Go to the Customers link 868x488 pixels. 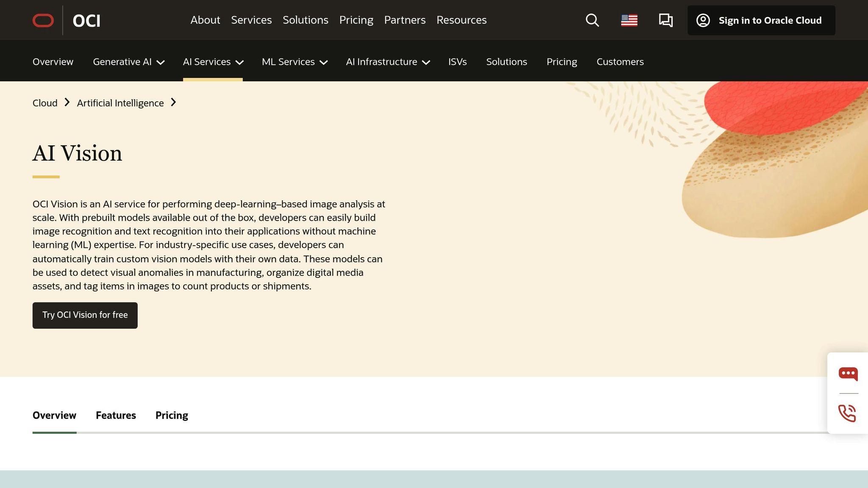tap(620, 62)
